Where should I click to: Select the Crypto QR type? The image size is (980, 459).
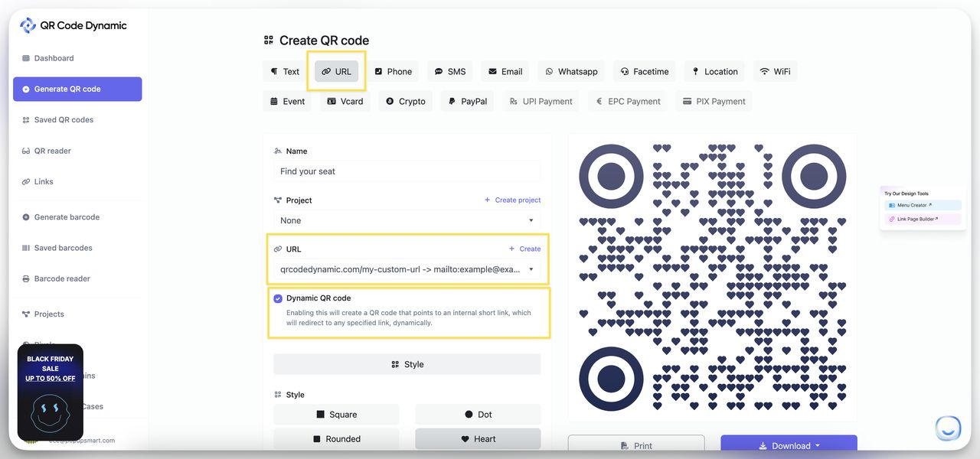[406, 101]
